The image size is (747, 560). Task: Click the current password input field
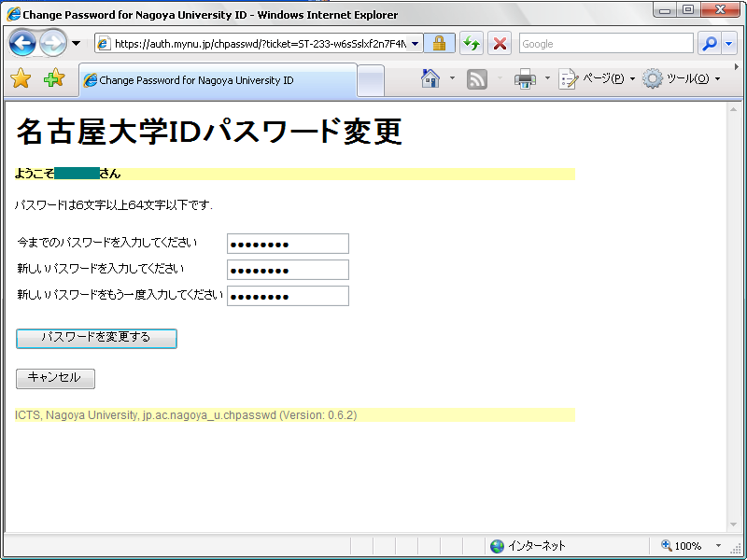tap(287, 243)
